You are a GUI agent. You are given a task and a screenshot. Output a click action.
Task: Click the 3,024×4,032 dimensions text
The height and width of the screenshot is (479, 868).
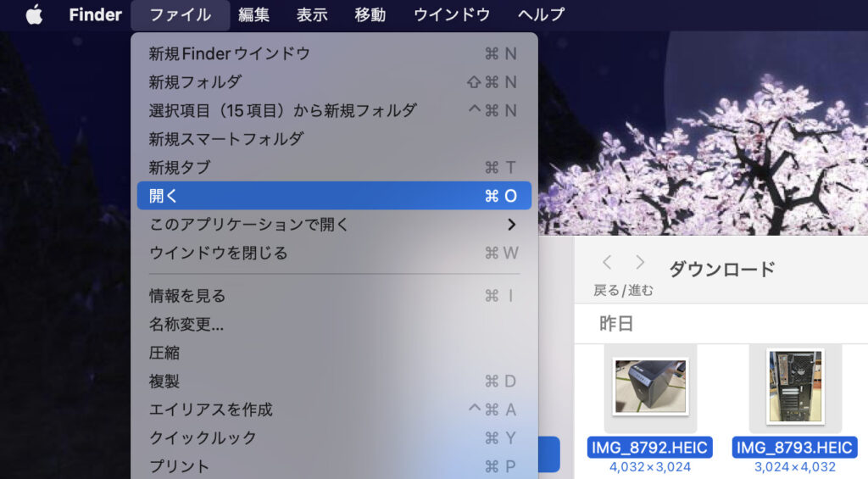(795, 467)
